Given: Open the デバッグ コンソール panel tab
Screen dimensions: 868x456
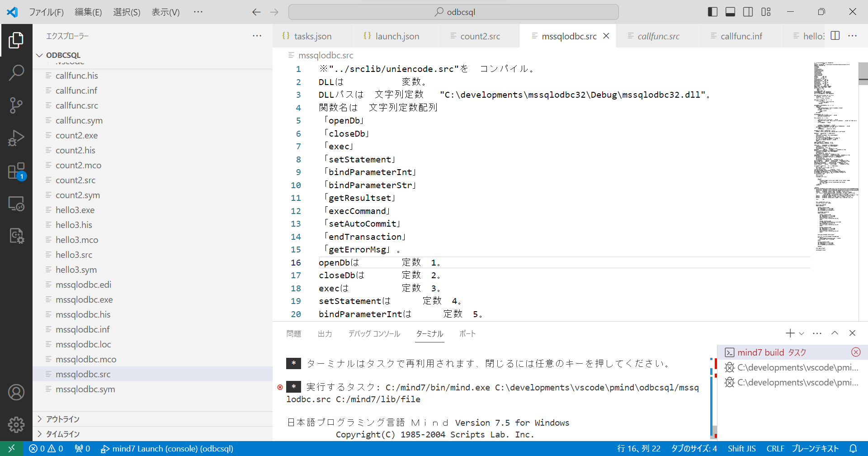Looking at the screenshot, I should coord(374,334).
